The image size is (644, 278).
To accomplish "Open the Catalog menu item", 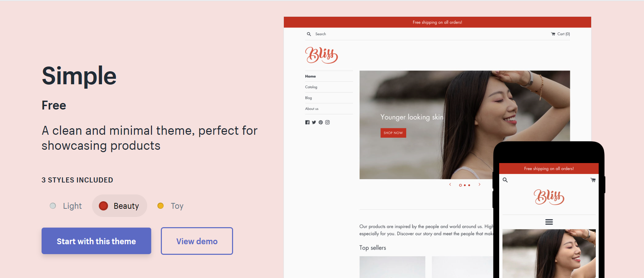I will (311, 87).
